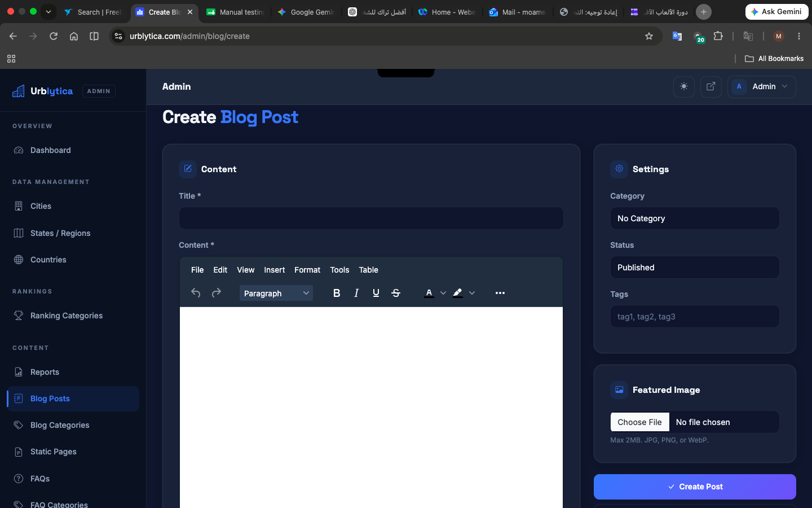Image resolution: width=812 pixels, height=508 pixels.
Task: Open the editor Insert menu
Action: (275, 270)
